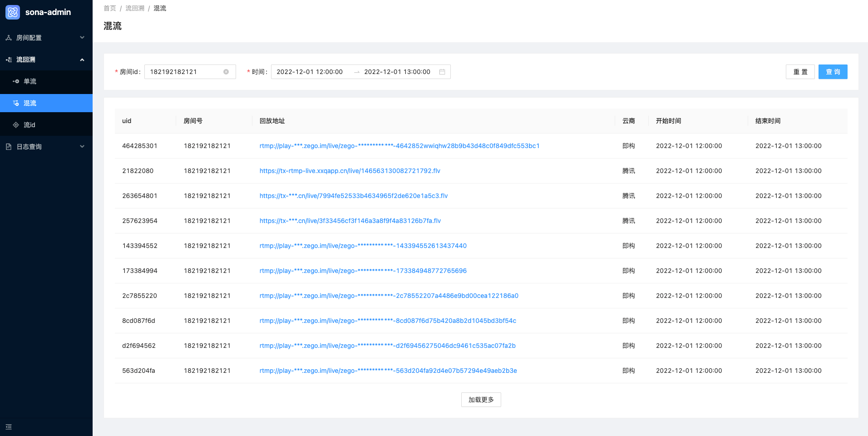Open the 房间配置 menu
Screen dimensions: 868x436
(x=46, y=38)
